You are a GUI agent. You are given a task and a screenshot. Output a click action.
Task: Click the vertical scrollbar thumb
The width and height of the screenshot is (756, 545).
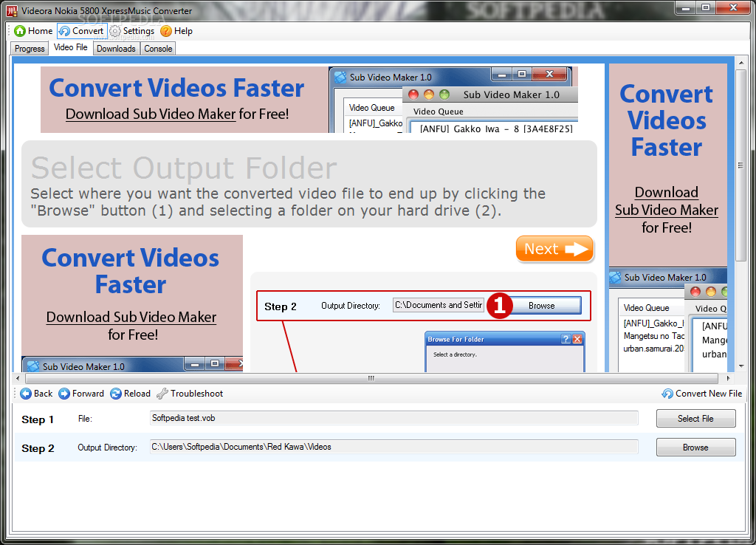[740, 165]
